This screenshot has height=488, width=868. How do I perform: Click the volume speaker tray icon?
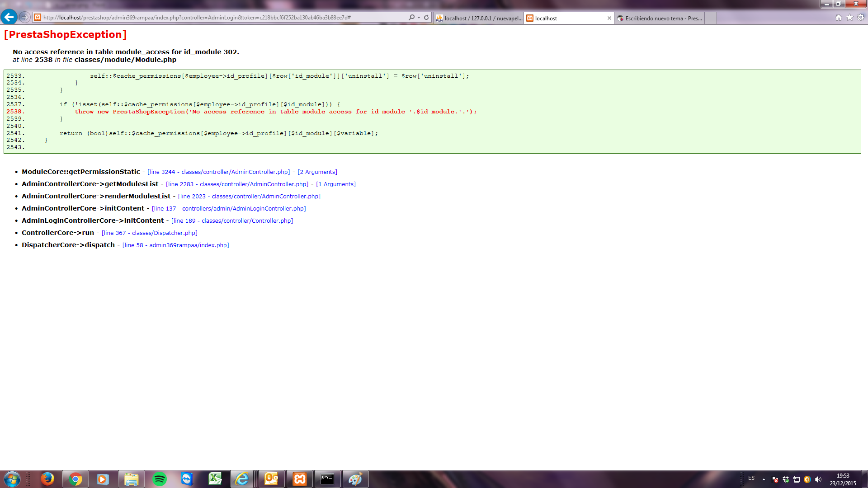(818, 479)
